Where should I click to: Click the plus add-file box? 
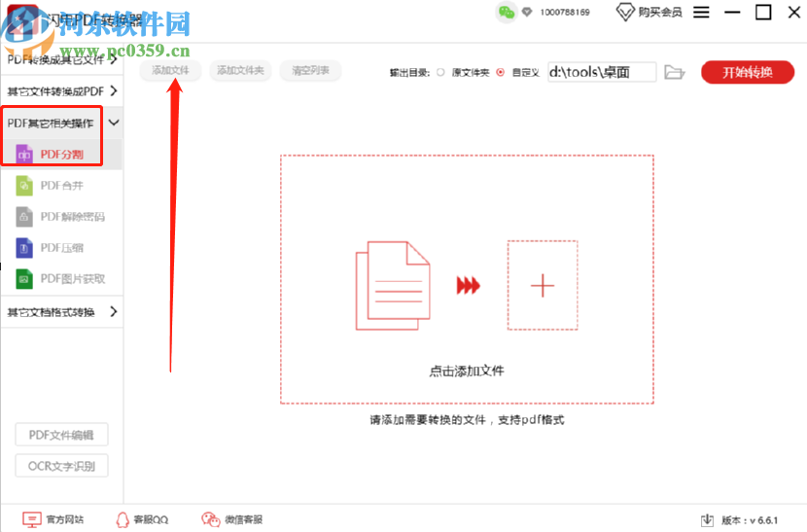point(543,285)
